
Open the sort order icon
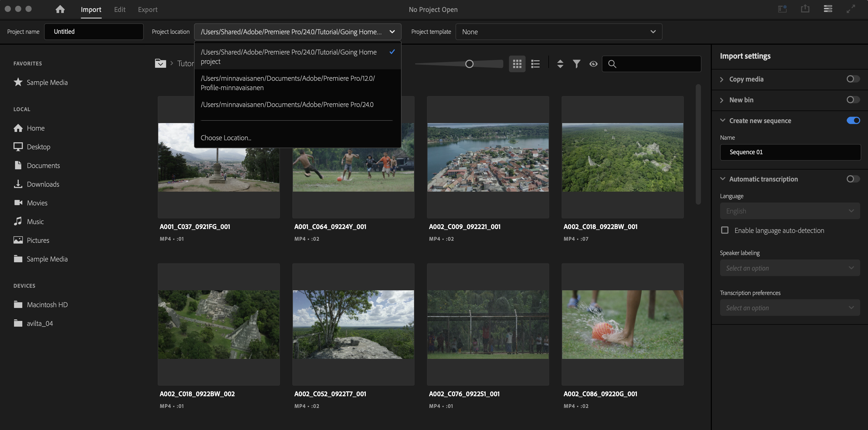pyautogui.click(x=560, y=64)
